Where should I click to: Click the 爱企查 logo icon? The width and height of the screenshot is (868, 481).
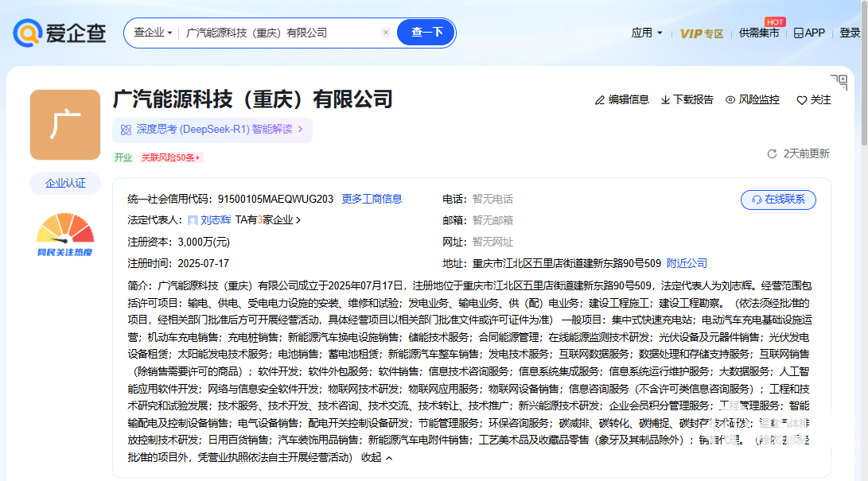point(27,33)
